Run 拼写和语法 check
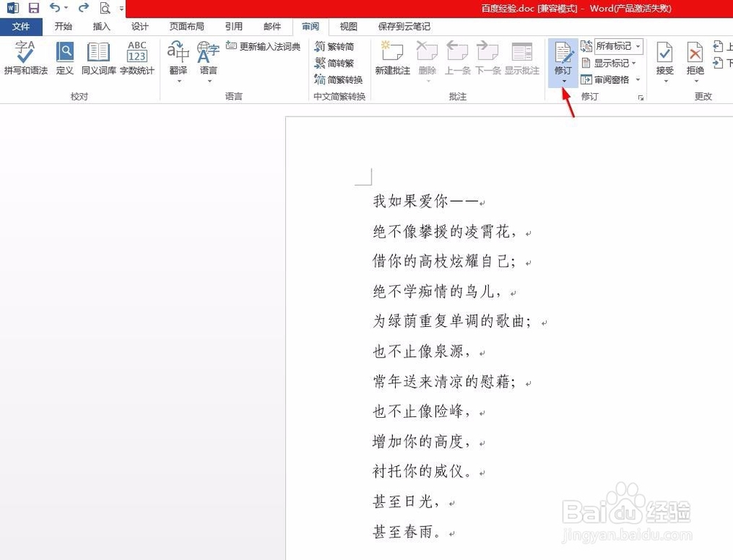733x560 pixels. pos(26,58)
